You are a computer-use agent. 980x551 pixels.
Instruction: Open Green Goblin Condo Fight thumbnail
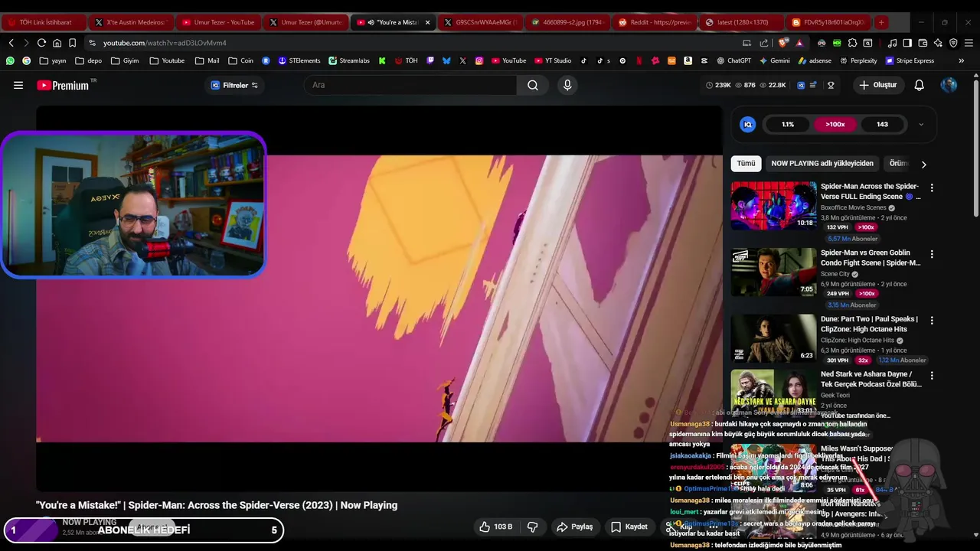(x=773, y=272)
